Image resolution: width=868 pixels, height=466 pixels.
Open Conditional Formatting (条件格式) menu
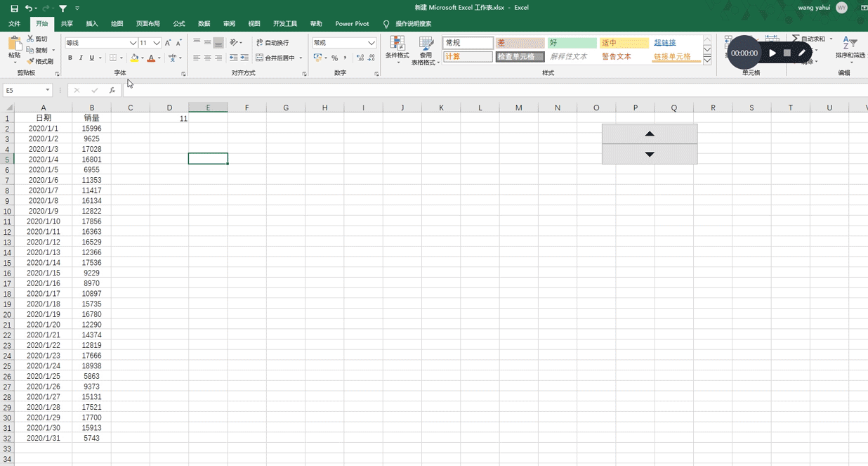click(397, 50)
